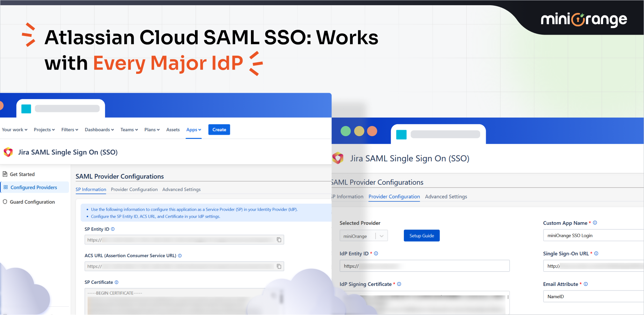644x315 pixels.
Task: Click the Single Sign-On URL field
Action: point(594,266)
